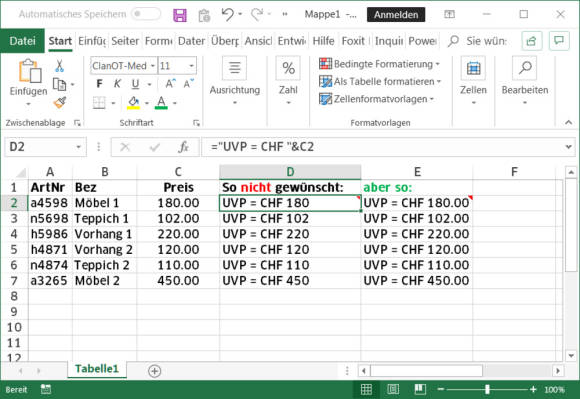Toggle bold F formatting button
The width and height of the screenshot is (580, 399).
click(100, 84)
